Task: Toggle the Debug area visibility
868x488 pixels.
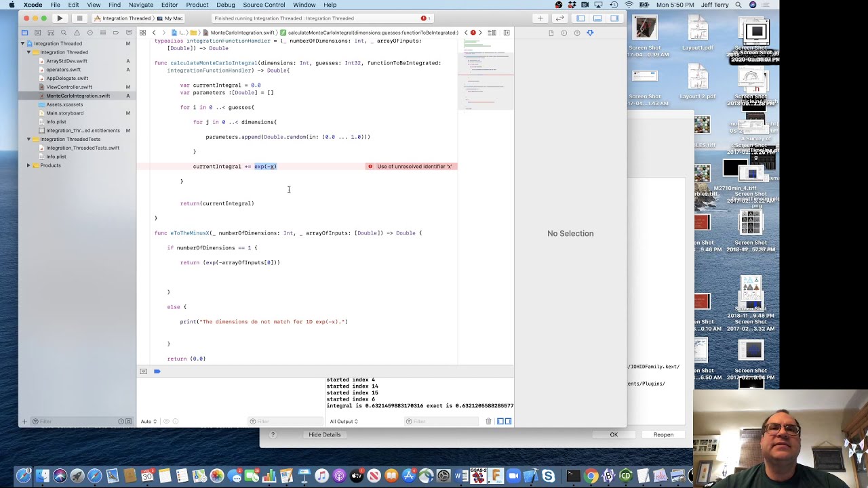Action: click(x=597, y=18)
